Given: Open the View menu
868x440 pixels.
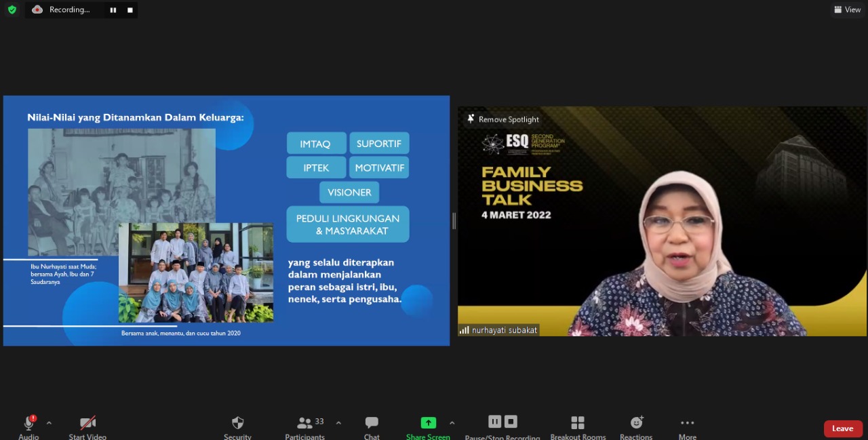Looking at the screenshot, I should pos(848,9).
